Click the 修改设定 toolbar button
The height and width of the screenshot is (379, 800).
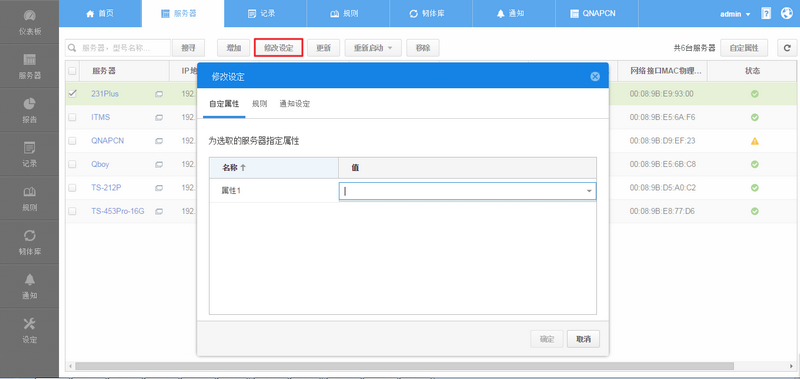(279, 48)
